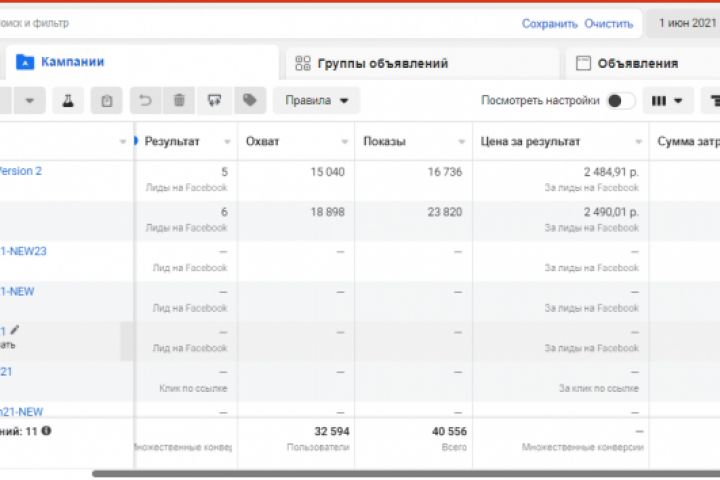Click the Очистить link
Screen dimensions: 720x480
tap(609, 24)
